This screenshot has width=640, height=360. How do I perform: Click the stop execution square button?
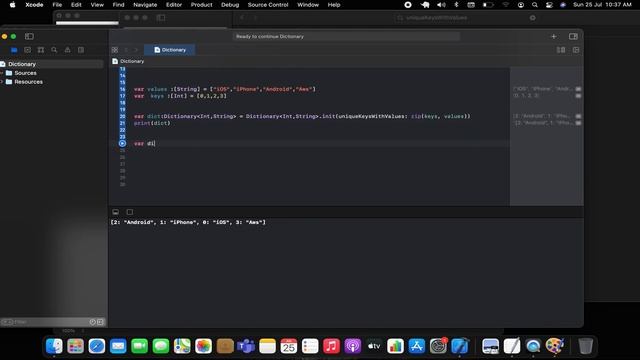[x=130, y=212]
